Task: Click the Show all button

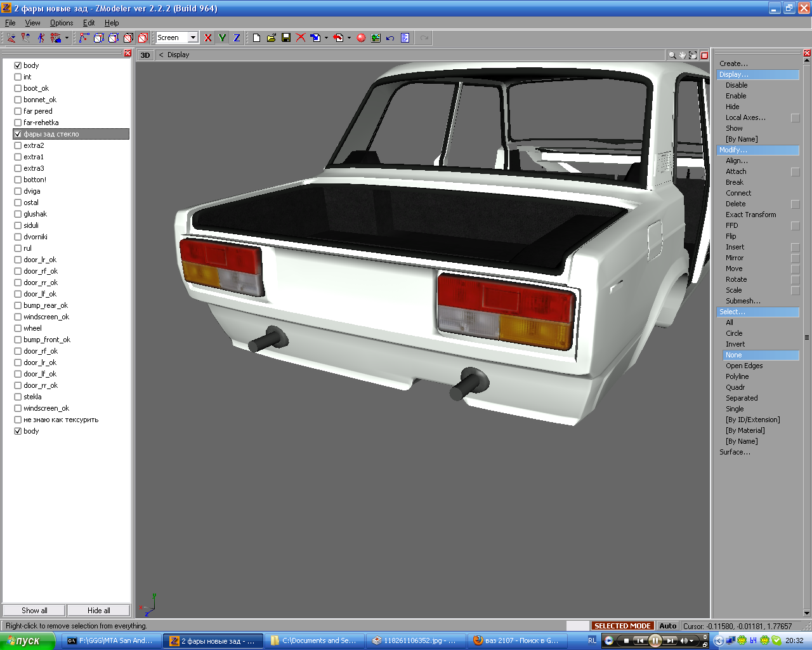Action: coord(34,611)
